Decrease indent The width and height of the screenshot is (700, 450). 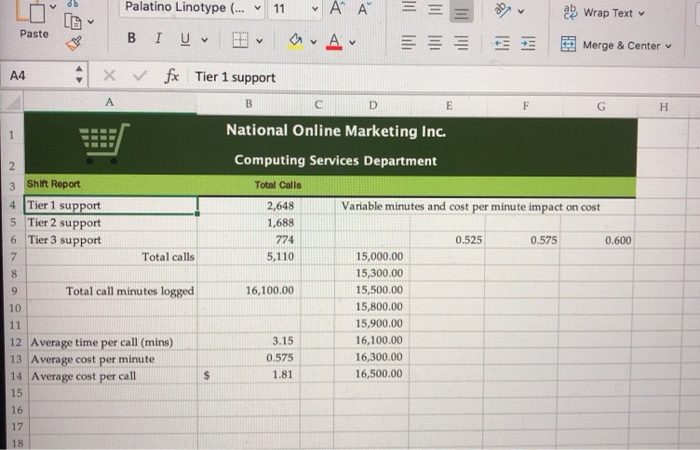(x=501, y=44)
